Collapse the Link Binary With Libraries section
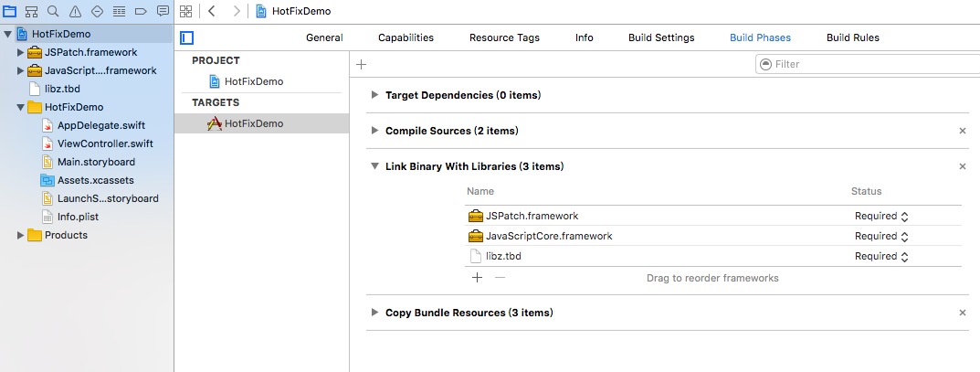Viewport: 980px width, 372px height. [374, 166]
